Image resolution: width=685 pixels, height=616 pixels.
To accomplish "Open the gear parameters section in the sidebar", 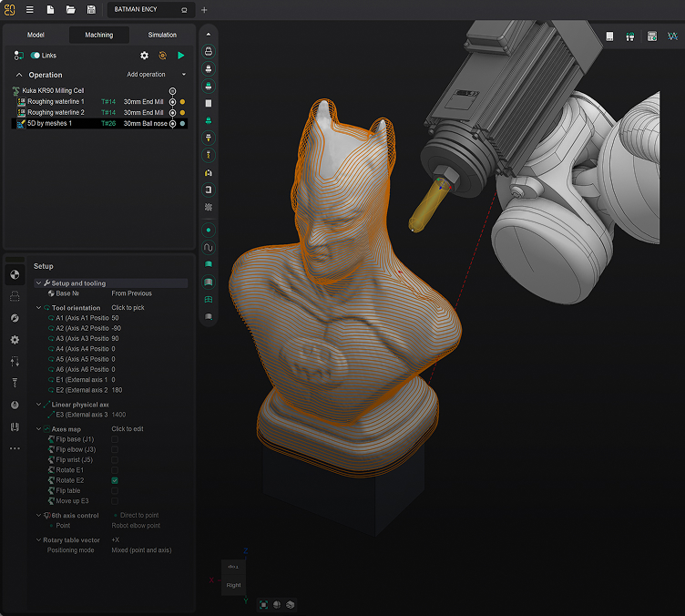I will point(15,340).
